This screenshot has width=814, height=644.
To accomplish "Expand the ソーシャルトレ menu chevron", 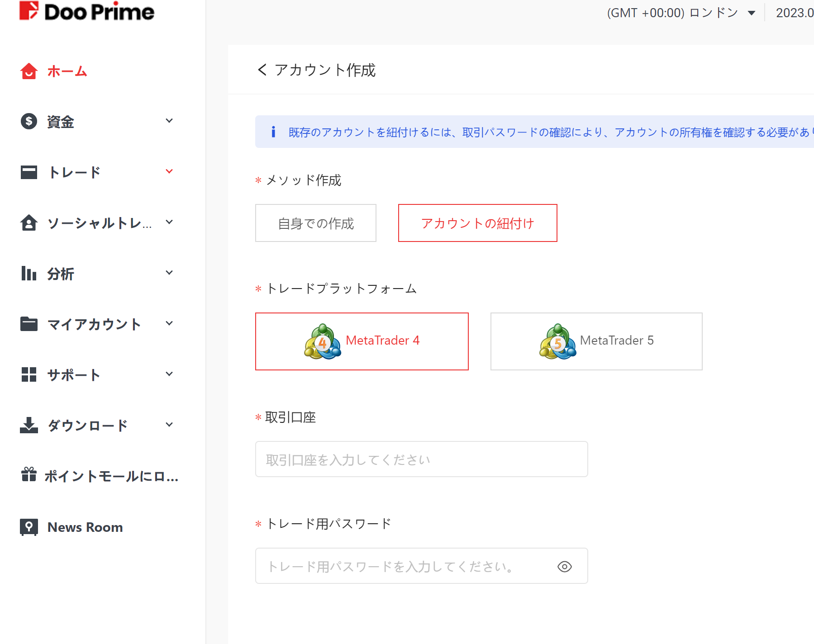I will pos(169,222).
